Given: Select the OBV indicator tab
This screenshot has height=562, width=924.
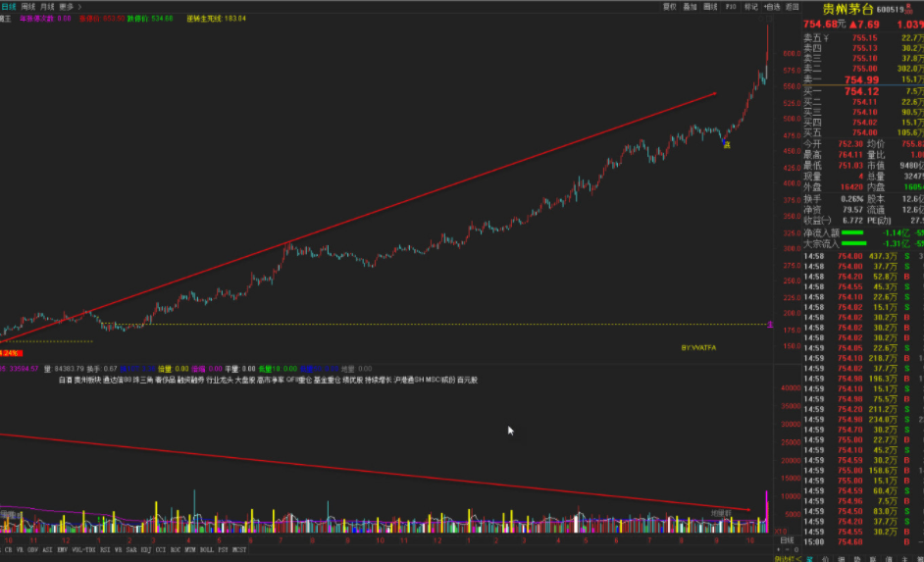Looking at the screenshot, I should pyautogui.click(x=32, y=549).
